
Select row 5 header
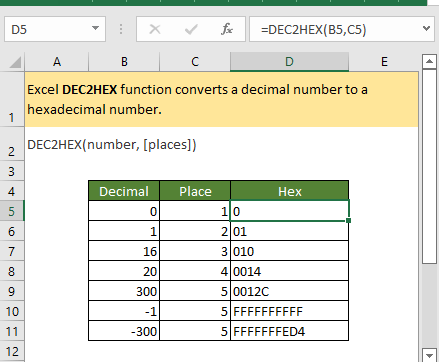(x=12, y=211)
